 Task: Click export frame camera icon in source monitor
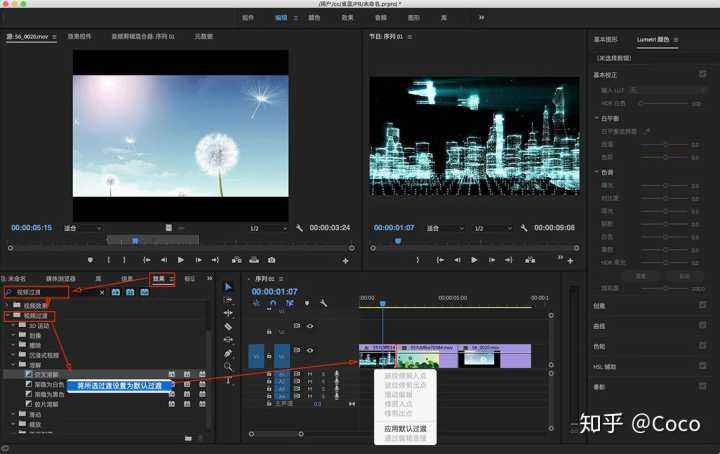[271, 260]
